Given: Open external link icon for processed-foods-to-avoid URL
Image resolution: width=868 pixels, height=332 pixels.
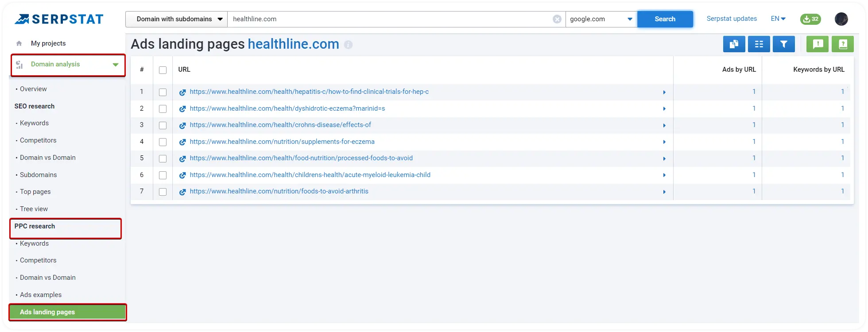Looking at the screenshot, I should [182, 158].
